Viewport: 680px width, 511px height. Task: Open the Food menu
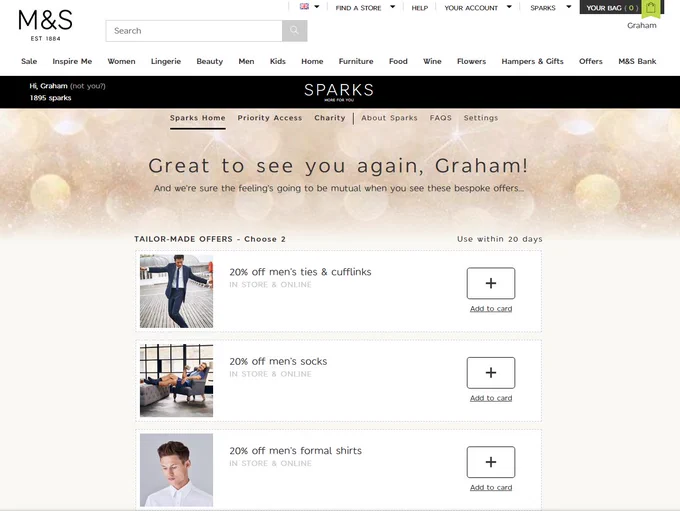coord(398,61)
